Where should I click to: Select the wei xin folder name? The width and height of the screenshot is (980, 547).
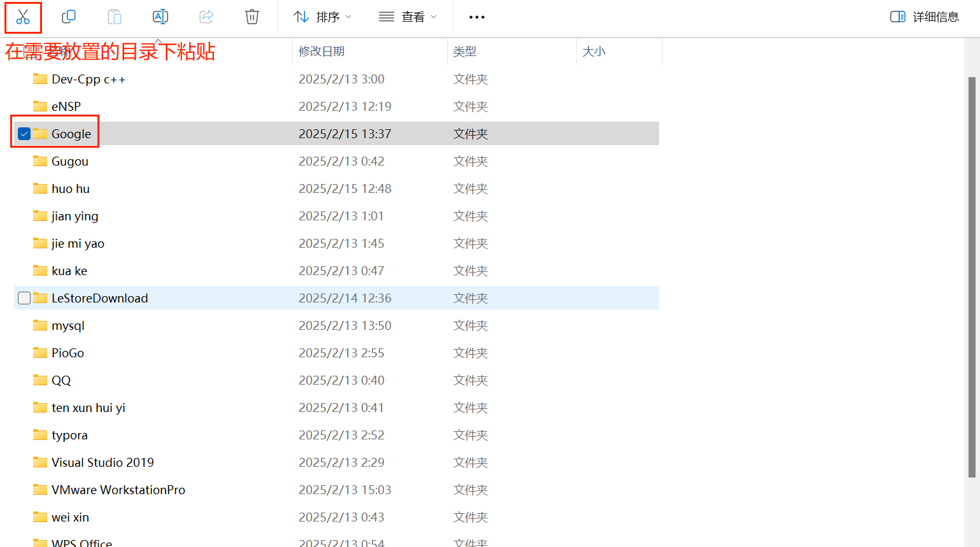click(70, 517)
